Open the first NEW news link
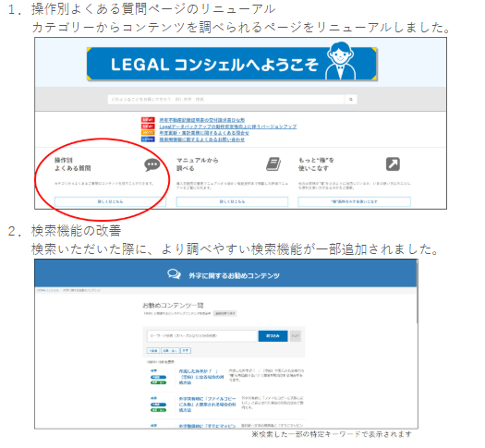The height and width of the screenshot is (448, 485). 202,120
